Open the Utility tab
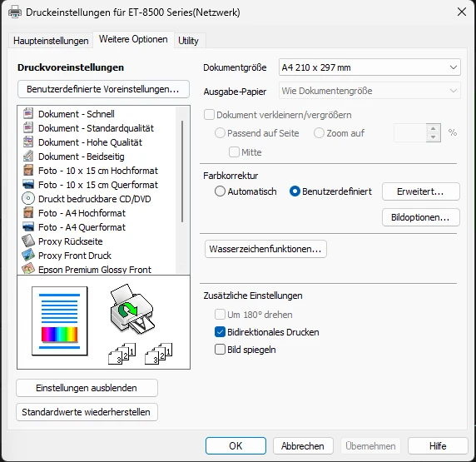This screenshot has width=476, height=462. pos(188,41)
